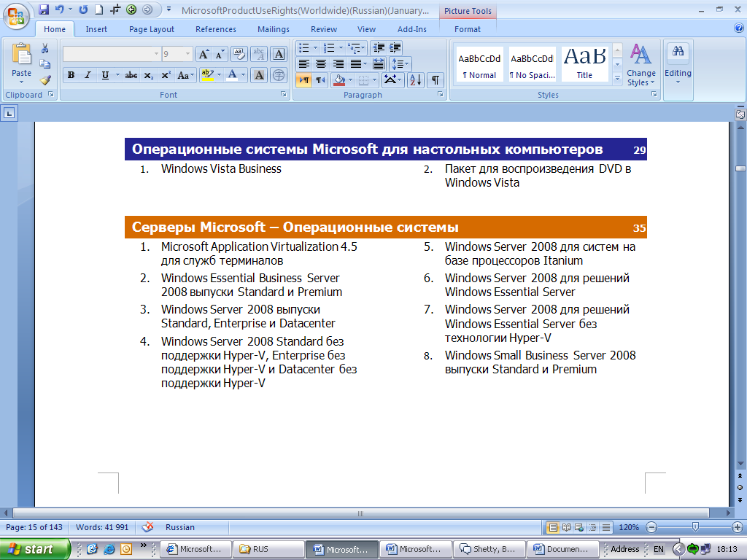
Task: Apply the Normal style
Action: (479, 64)
